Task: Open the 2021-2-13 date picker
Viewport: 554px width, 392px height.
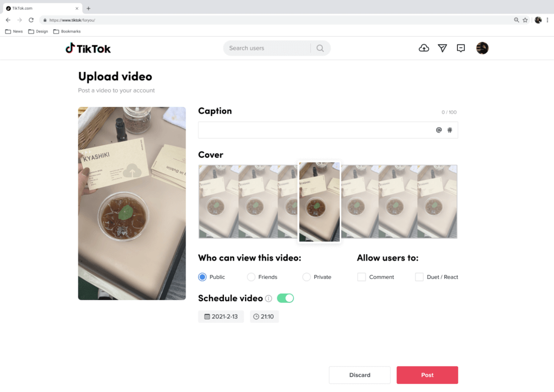Action: tap(221, 316)
